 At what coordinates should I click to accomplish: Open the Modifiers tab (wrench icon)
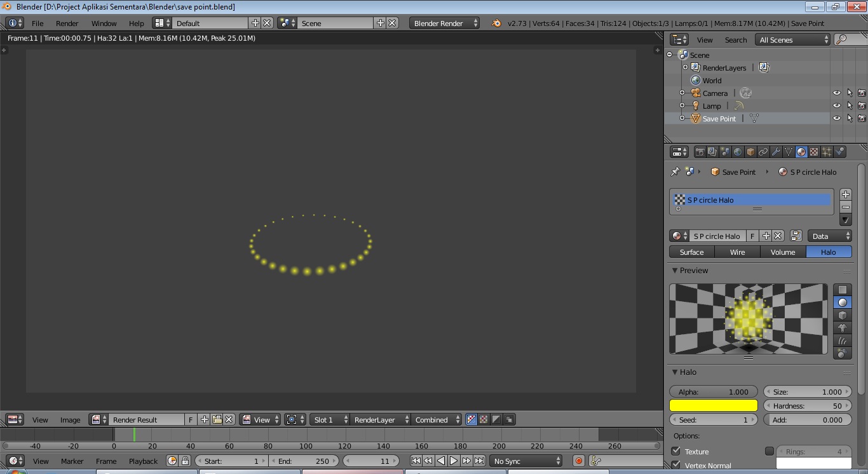[776, 152]
